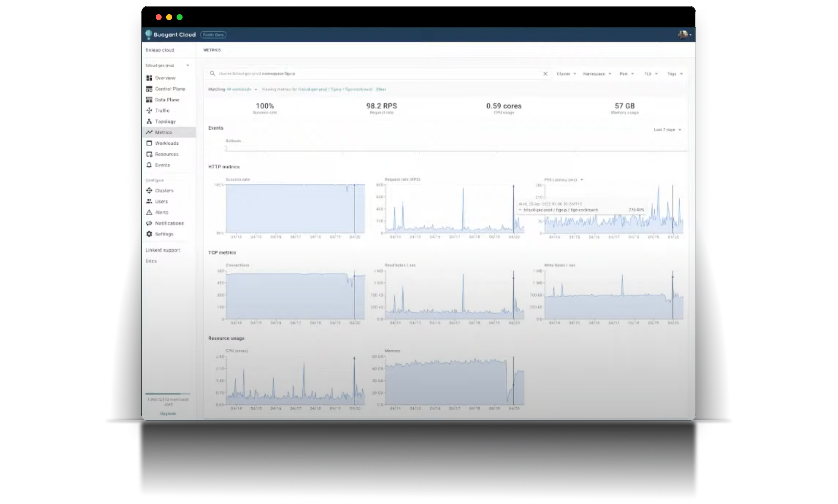Click the Clear link beside viewing metrics
This screenshot has height=504, width=838.
coord(381,89)
